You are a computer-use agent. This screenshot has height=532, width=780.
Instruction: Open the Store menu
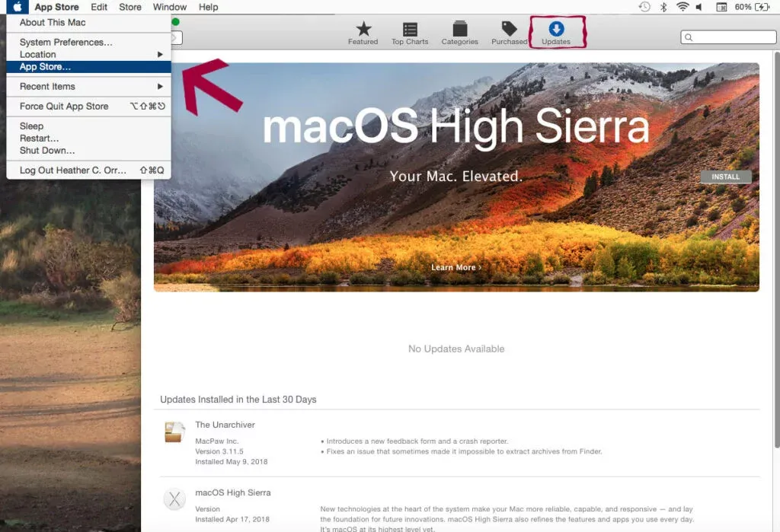point(129,7)
